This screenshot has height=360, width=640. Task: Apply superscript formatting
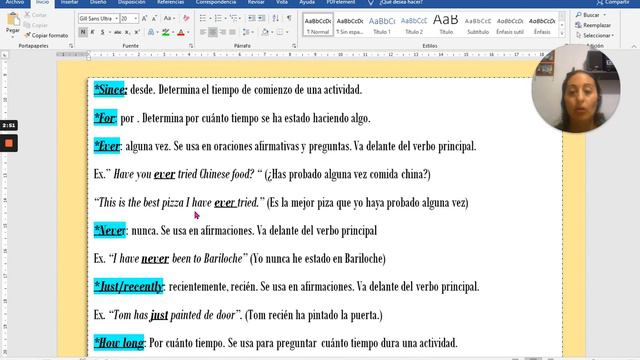pyautogui.click(x=137, y=32)
